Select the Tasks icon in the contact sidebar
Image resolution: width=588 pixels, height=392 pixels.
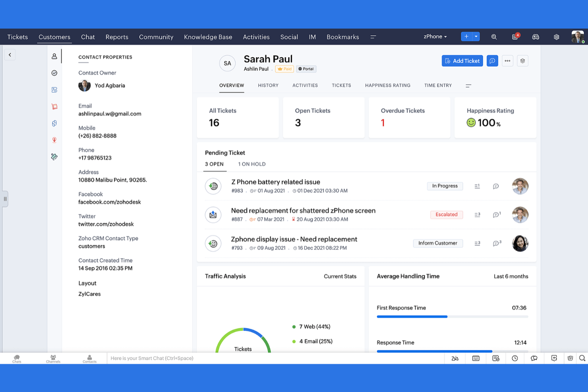tap(54, 73)
